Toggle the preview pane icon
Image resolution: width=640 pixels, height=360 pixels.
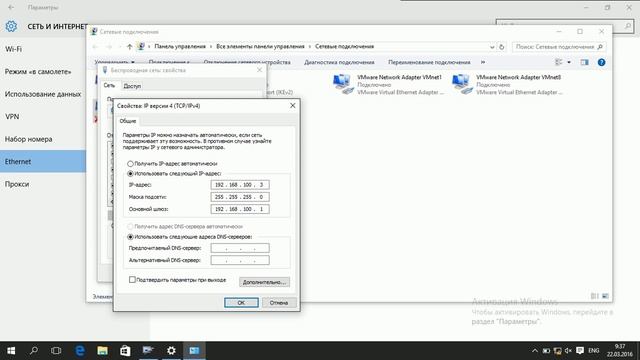click(584, 62)
